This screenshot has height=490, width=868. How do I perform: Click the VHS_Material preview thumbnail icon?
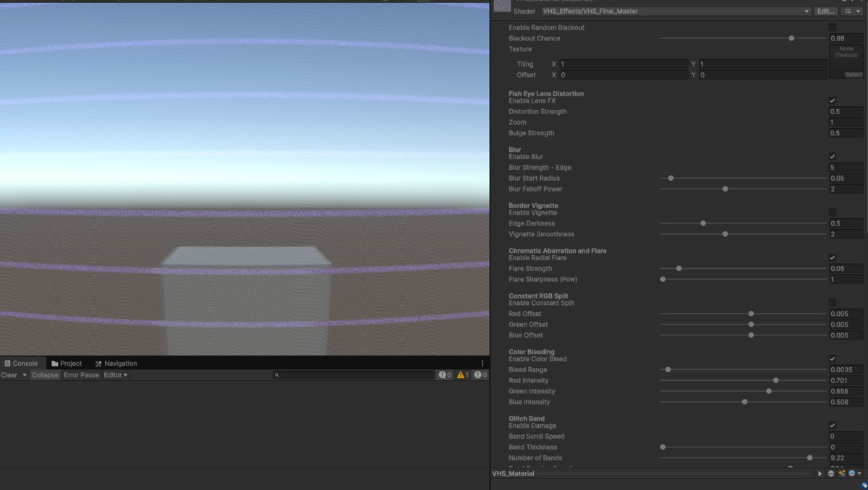click(502, 6)
